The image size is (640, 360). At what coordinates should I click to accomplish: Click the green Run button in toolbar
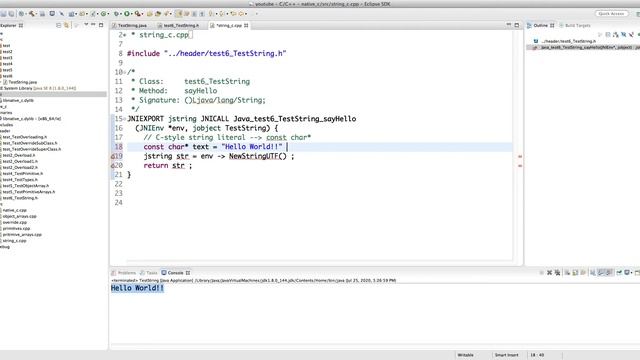coord(127,13)
